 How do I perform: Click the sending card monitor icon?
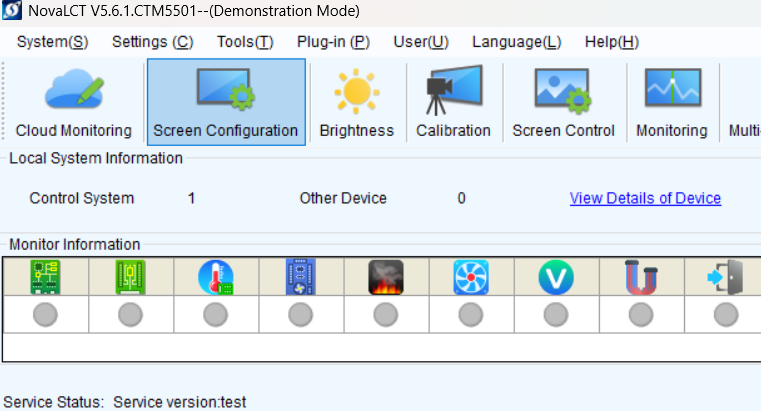point(45,277)
